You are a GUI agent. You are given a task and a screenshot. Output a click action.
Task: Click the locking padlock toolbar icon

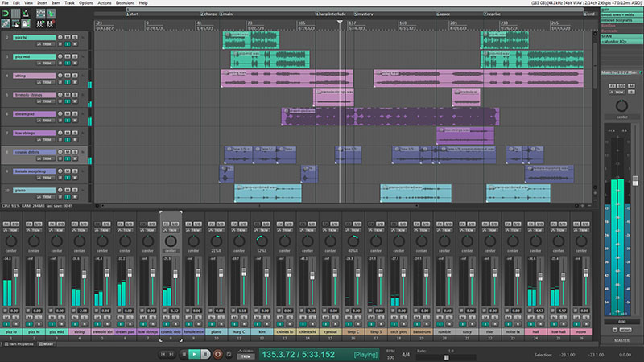26,24
